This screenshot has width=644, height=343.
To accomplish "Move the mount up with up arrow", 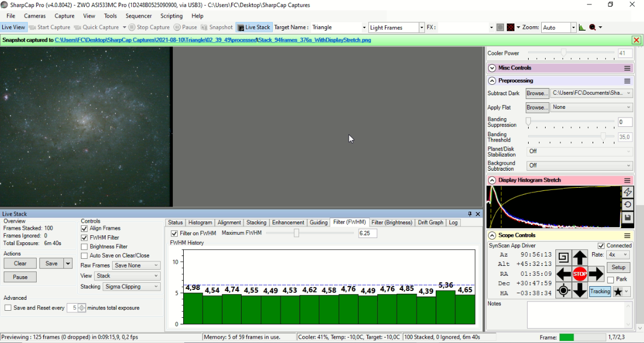I will [579, 258].
